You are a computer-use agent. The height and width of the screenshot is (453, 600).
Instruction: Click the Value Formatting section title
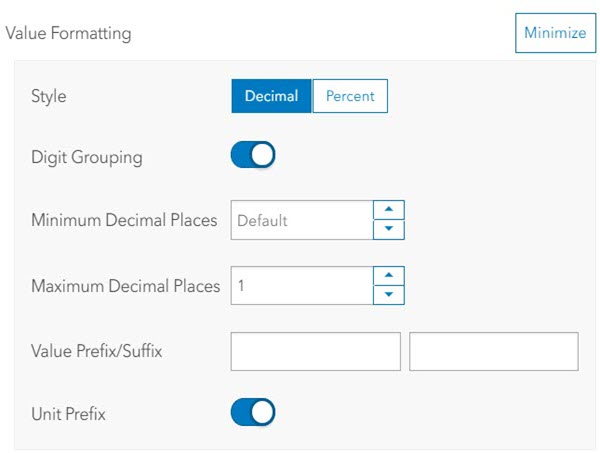(x=68, y=33)
